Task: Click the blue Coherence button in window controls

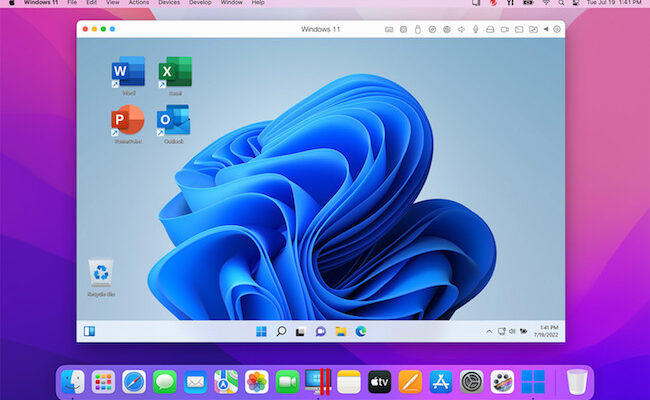Action: click(x=112, y=29)
